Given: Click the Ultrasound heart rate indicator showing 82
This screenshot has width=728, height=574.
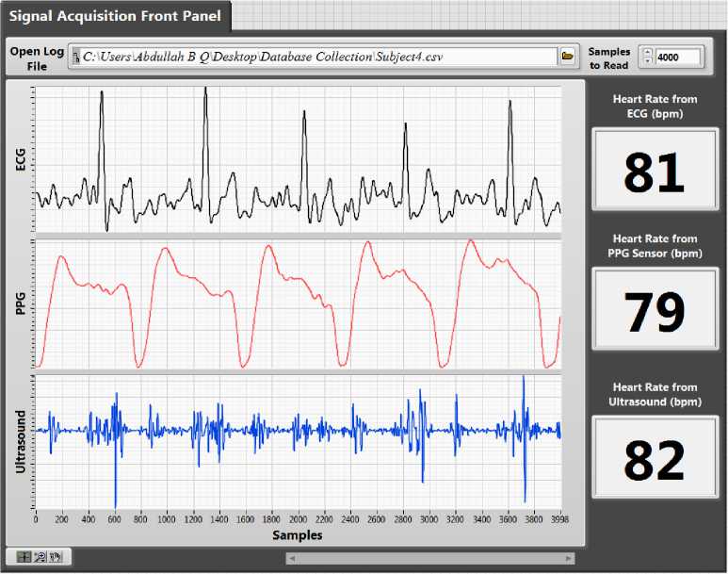Looking at the screenshot, I should pos(654,459).
